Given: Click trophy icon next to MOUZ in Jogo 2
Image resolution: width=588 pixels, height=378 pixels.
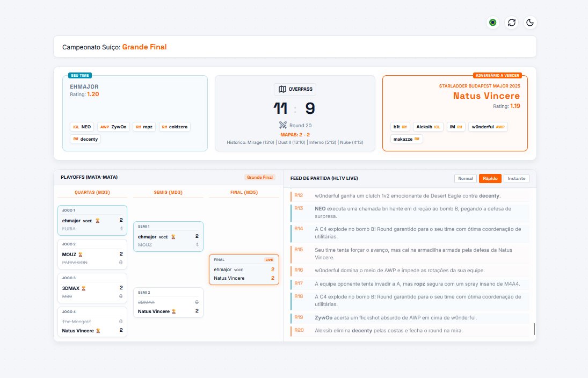Looking at the screenshot, I should click(x=80, y=255).
